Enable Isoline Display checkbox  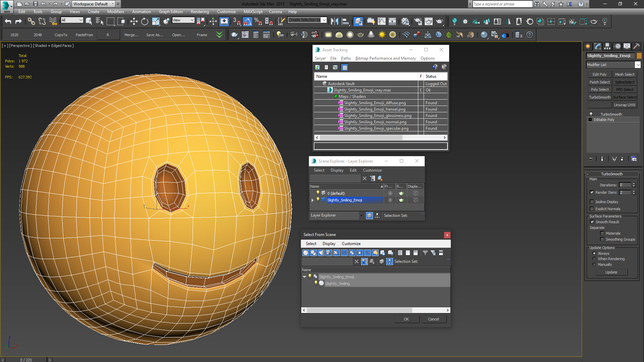pyautogui.click(x=592, y=202)
